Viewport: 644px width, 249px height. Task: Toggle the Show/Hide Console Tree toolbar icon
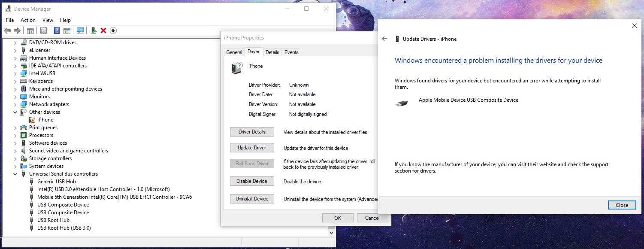30,30
